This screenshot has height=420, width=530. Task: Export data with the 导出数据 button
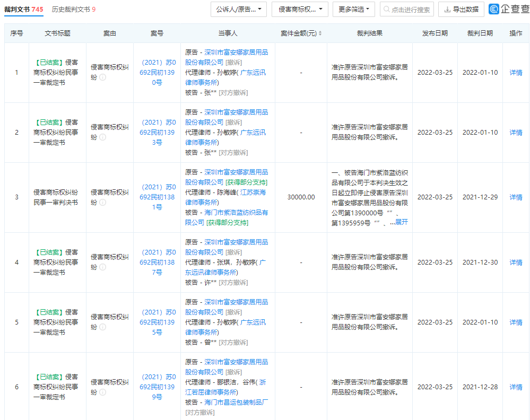tap(461, 10)
